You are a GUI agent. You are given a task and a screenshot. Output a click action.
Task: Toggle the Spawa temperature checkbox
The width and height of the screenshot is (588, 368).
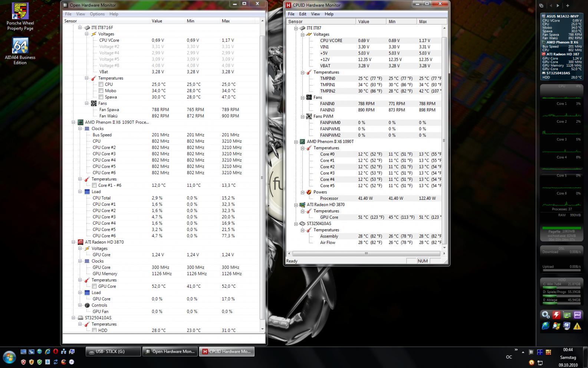click(101, 97)
